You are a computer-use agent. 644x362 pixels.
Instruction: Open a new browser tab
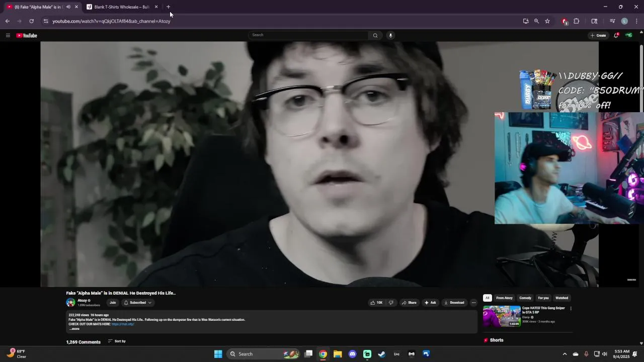[x=169, y=7]
